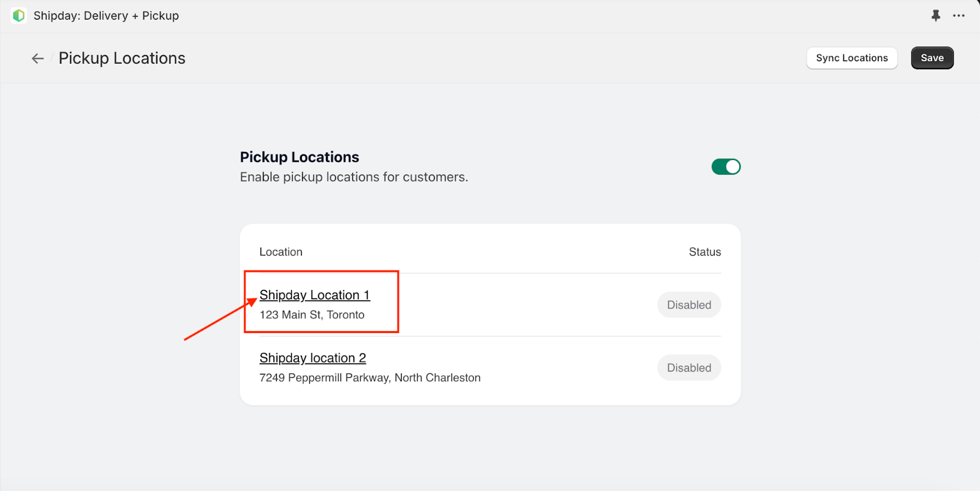Image resolution: width=980 pixels, height=491 pixels.
Task: Go back using the left arrow
Action: click(38, 58)
